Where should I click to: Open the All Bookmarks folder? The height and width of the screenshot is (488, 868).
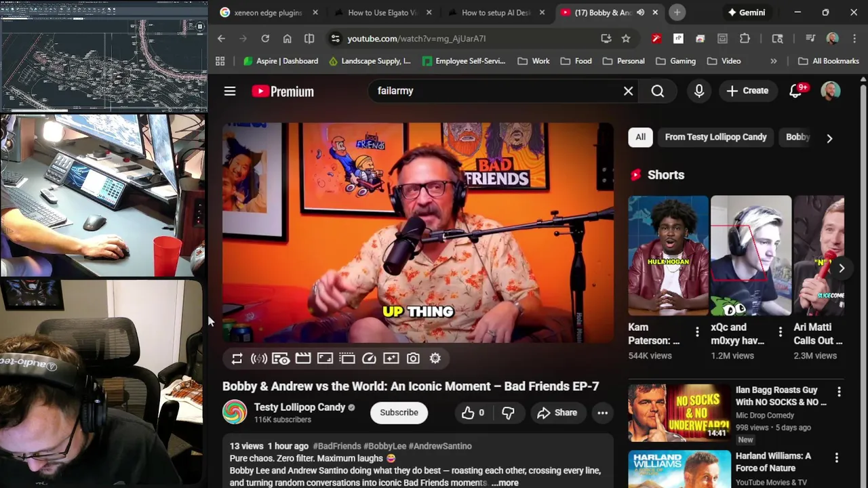tap(829, 61)
